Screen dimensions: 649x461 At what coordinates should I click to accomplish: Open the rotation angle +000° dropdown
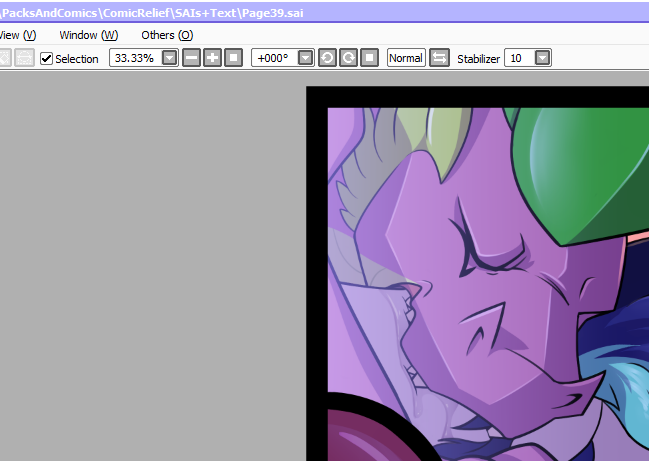305,58
